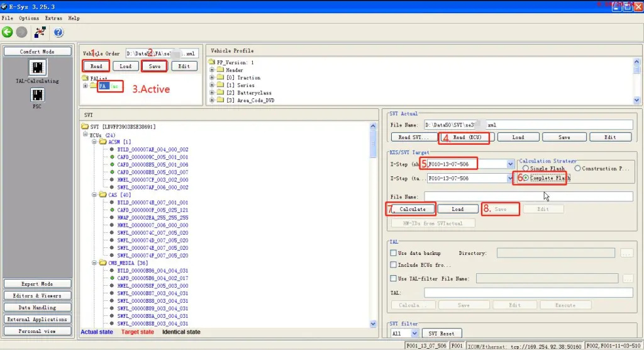Viewport: 644px width, 350px height.
Task: Open the Options menu
Action: click(29, 18)
